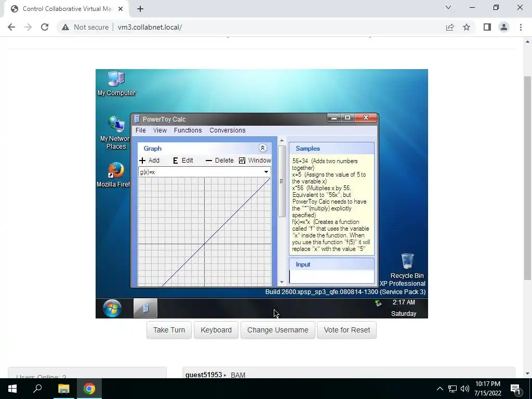Click the Keyboard button

[216, 330]
